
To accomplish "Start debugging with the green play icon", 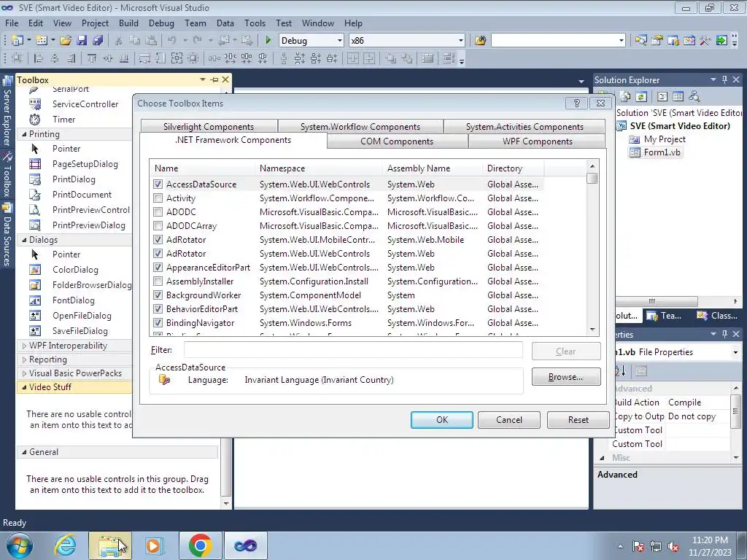I will click(268, 41).
